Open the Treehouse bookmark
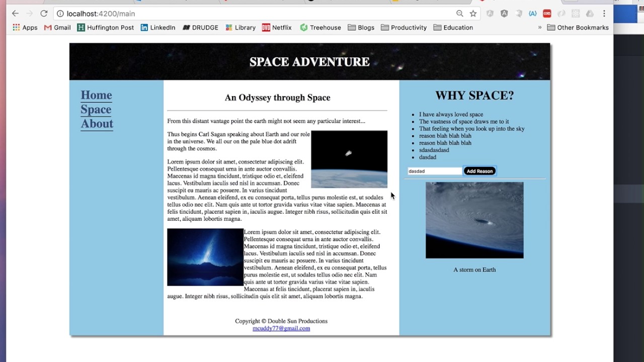Viewport: 644px width, 362px height. tap(320, 28)
